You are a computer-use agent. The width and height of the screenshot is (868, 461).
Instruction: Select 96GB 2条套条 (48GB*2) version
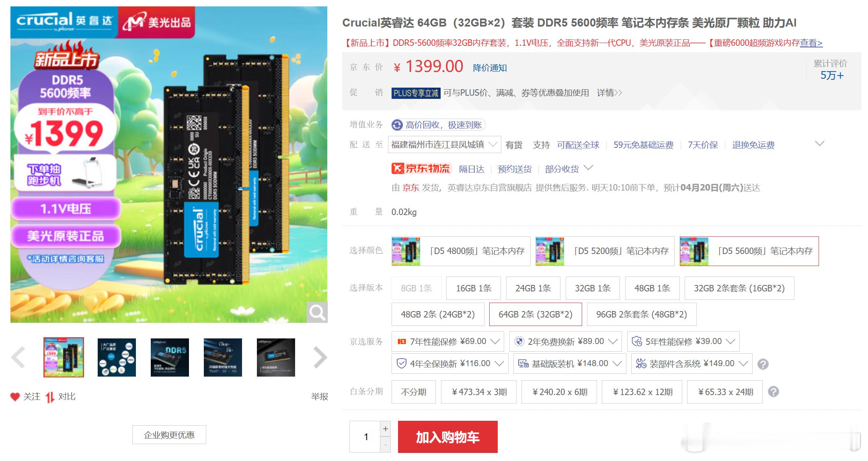[x=641, y=314]
